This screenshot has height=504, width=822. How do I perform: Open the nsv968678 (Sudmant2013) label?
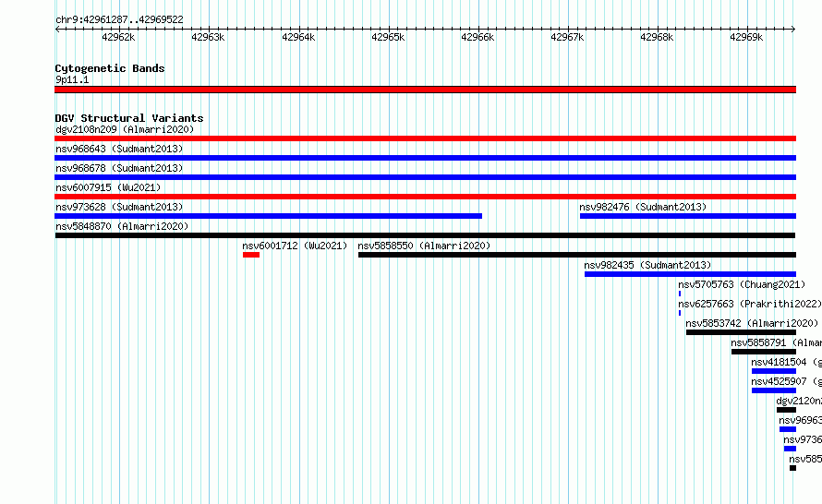[119, 168]
